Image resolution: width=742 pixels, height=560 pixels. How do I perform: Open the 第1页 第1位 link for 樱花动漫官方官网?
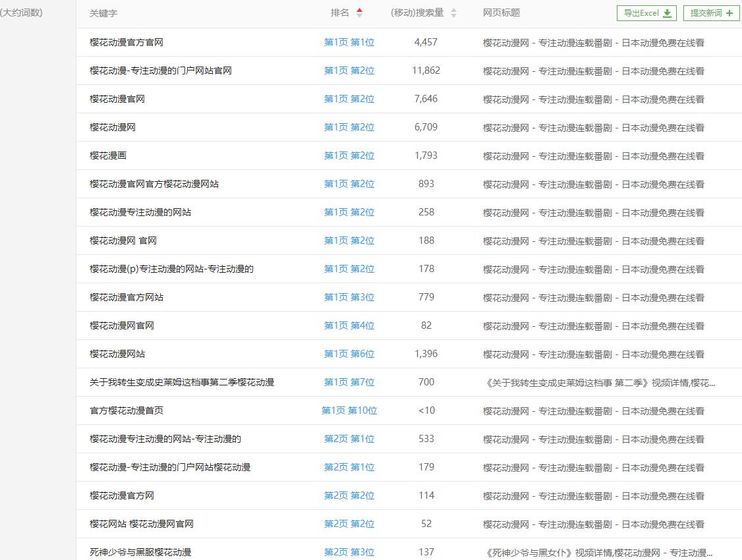(349, 42)
